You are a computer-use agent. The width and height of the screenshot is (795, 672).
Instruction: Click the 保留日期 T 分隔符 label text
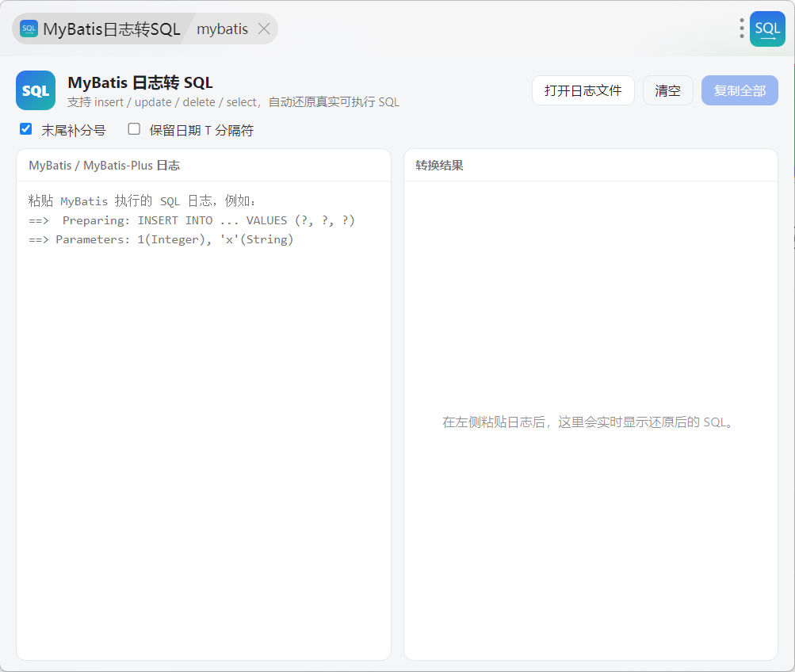coord(201,130)
